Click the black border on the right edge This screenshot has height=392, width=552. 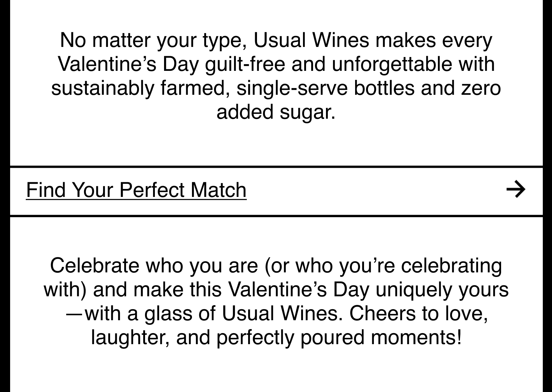547,196
